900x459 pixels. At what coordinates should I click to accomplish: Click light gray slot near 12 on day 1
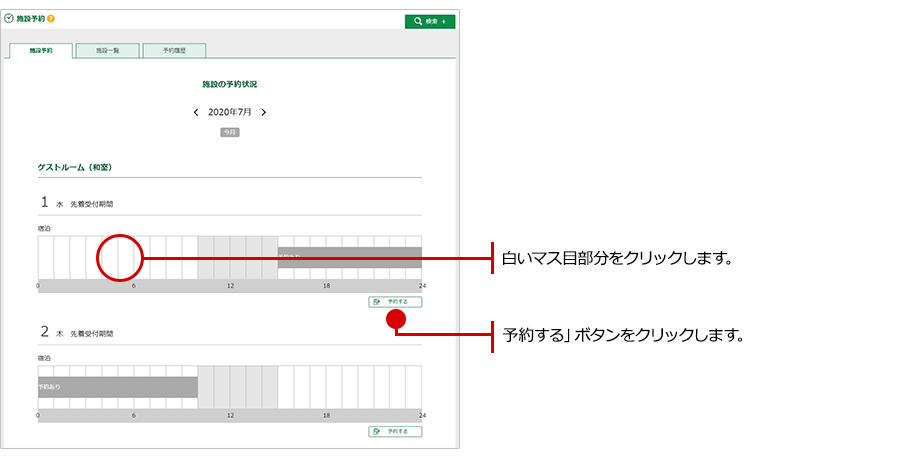(x=237, y=258)
